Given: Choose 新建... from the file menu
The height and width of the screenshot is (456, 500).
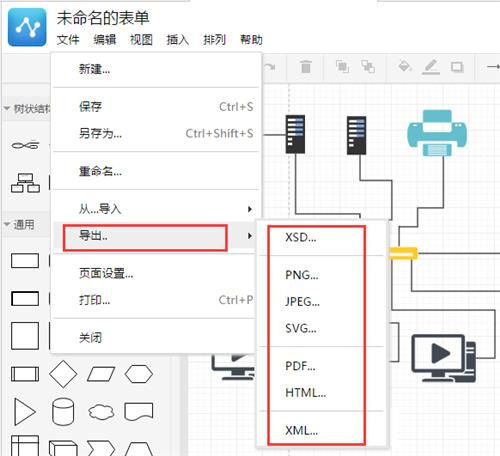Looking at the screenshot, I should pyautogui.click(x=156, y=69).
